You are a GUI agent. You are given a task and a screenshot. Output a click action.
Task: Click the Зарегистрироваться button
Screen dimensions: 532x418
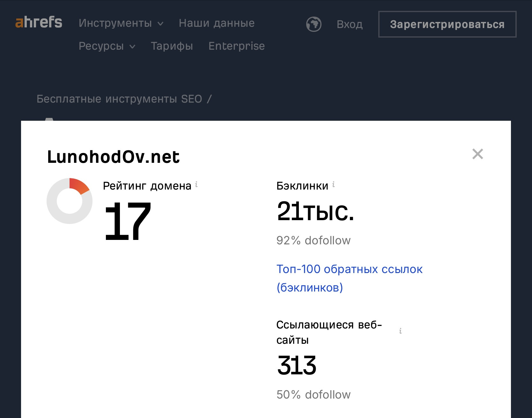pyautogui.click(x=447, y=24)
